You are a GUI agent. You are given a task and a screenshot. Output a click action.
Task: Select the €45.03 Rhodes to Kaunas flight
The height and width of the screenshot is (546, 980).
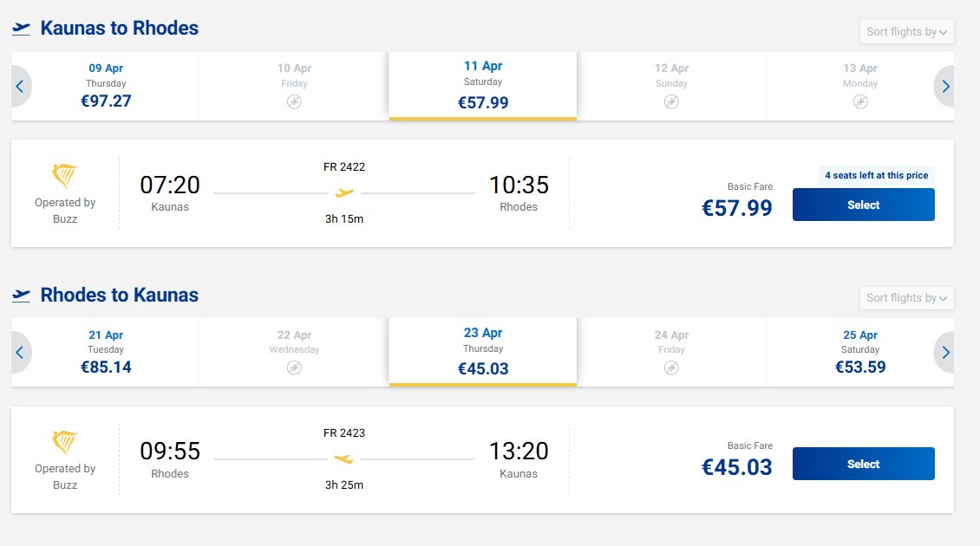[x=863, y=464]
